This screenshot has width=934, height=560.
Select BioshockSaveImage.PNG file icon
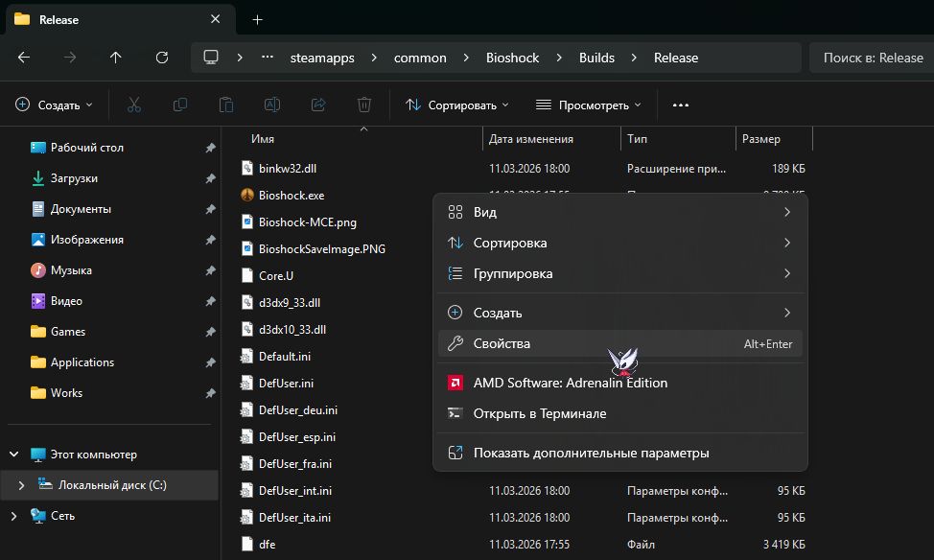(x=247, y=249)
